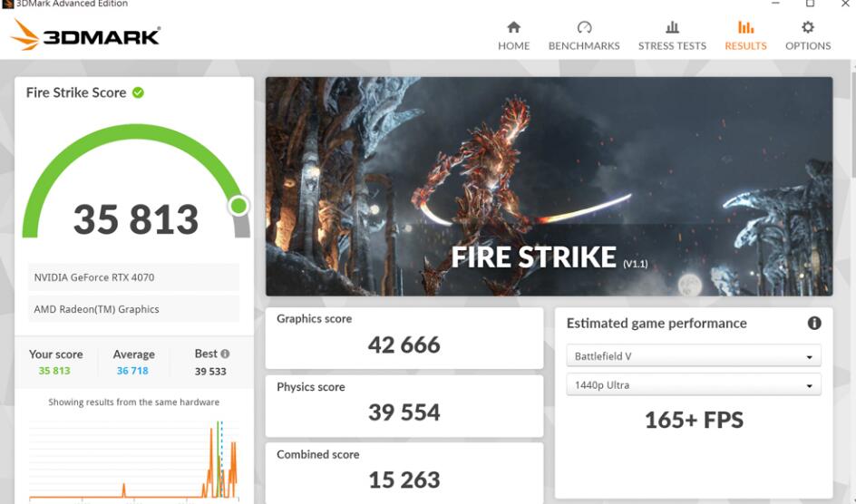856x504 pixels.
Task: Show info for Estimated game performance
Action: pos(814,323)
